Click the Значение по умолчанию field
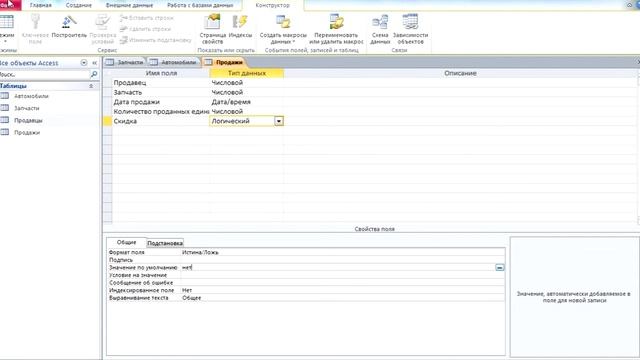Image resolution: width=640 pixels, height=360 pixels. pyautogui.click(x=337, y=268)
